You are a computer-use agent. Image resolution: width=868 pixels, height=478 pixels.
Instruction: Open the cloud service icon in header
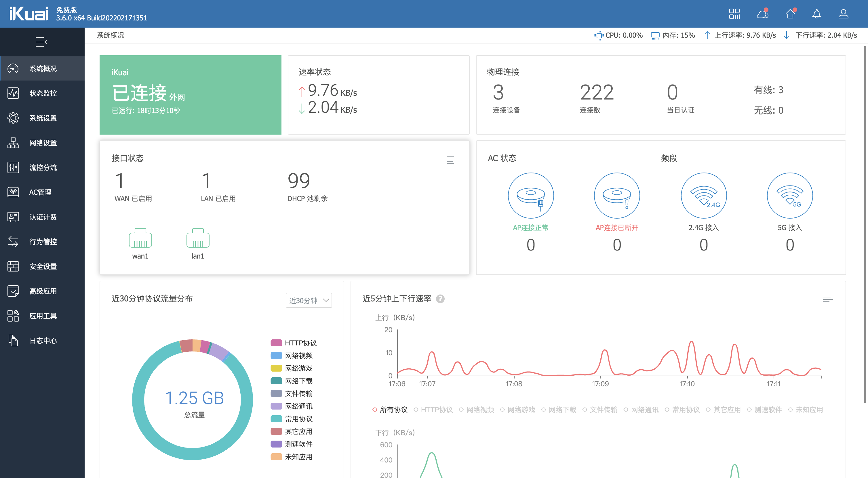pyautogui.click(x=762, y=14)
